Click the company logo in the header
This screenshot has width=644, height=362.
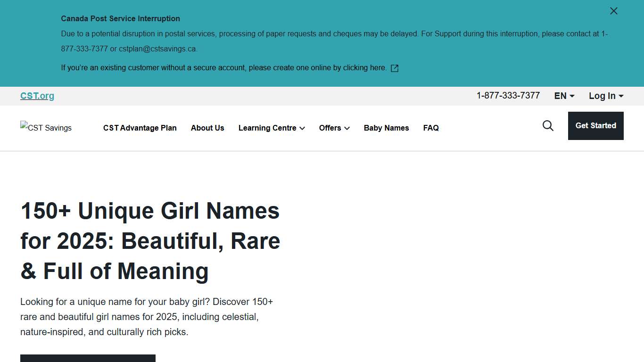click(45, 128)
